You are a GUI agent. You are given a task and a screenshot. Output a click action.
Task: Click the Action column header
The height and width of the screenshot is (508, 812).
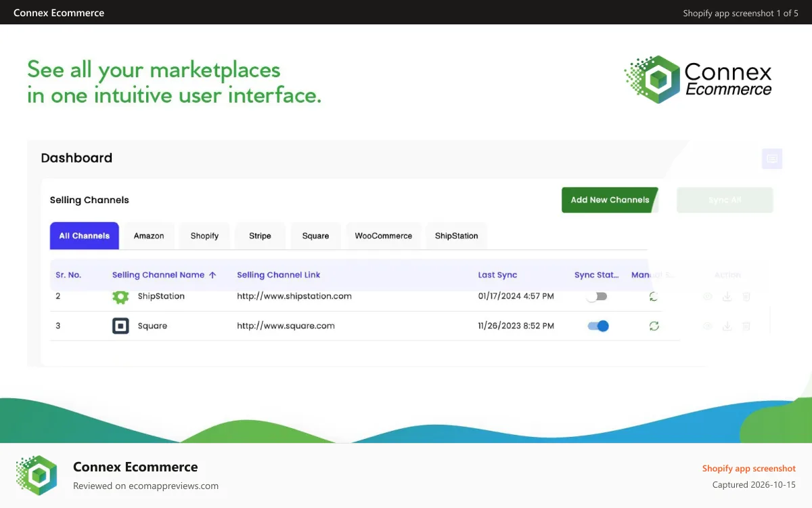727,275
